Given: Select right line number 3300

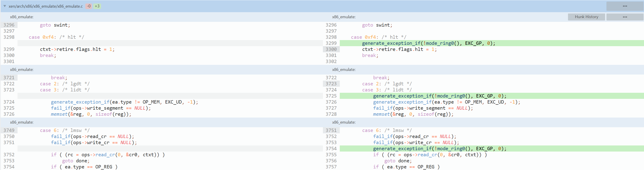Looking at the screenshot, I should click(x=331, y=49).
